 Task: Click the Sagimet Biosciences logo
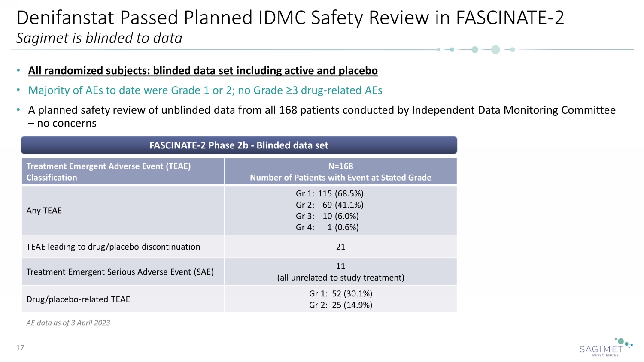pyautogui.click(x=605, y=348)
